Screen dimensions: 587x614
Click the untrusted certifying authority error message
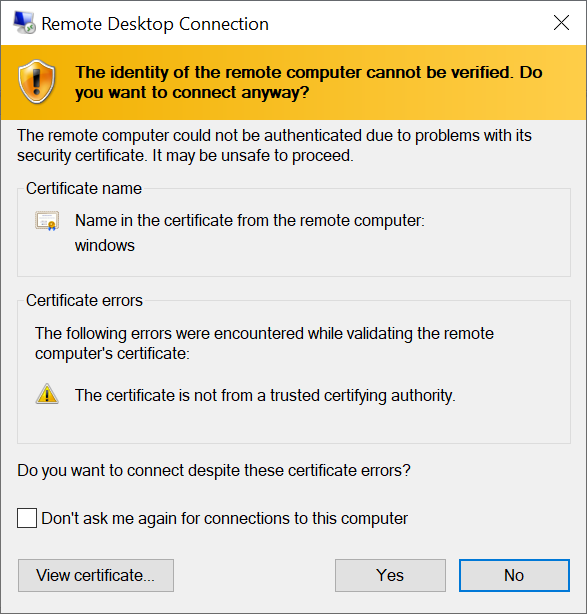click(x=265, y=395)
